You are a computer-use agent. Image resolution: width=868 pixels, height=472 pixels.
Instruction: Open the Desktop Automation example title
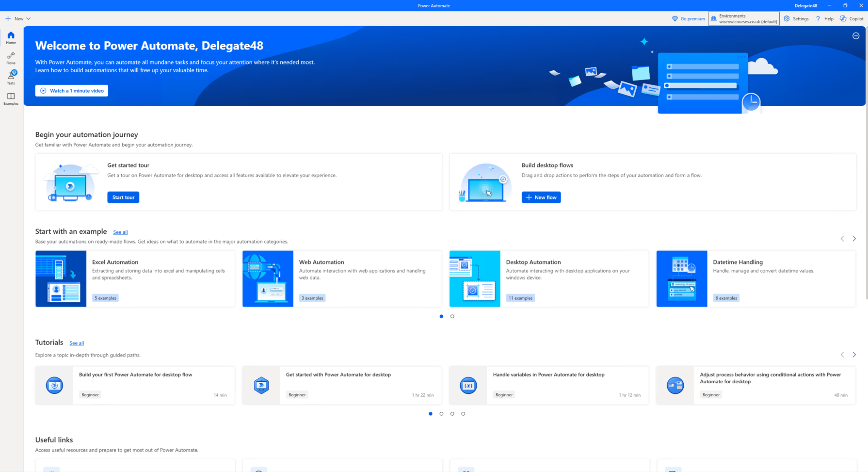533,262
